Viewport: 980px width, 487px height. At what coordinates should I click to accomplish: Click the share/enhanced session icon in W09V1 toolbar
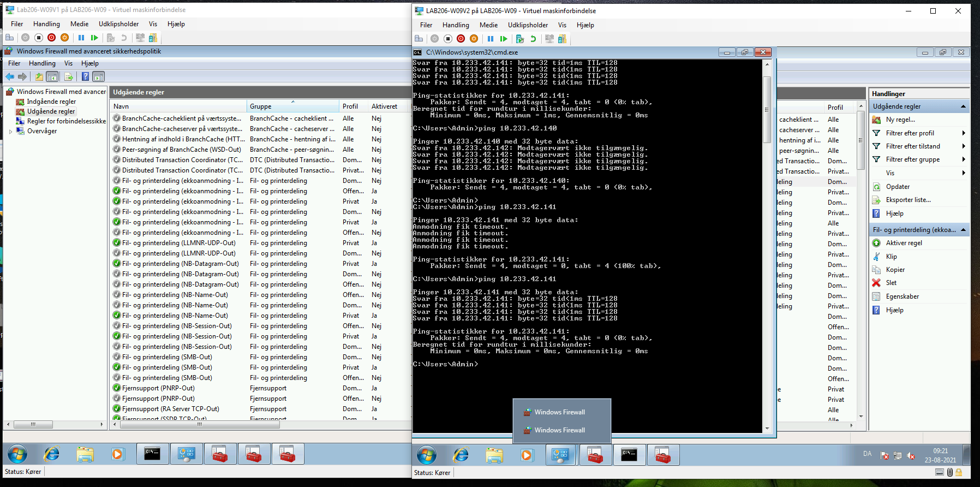tap(153, 38)
